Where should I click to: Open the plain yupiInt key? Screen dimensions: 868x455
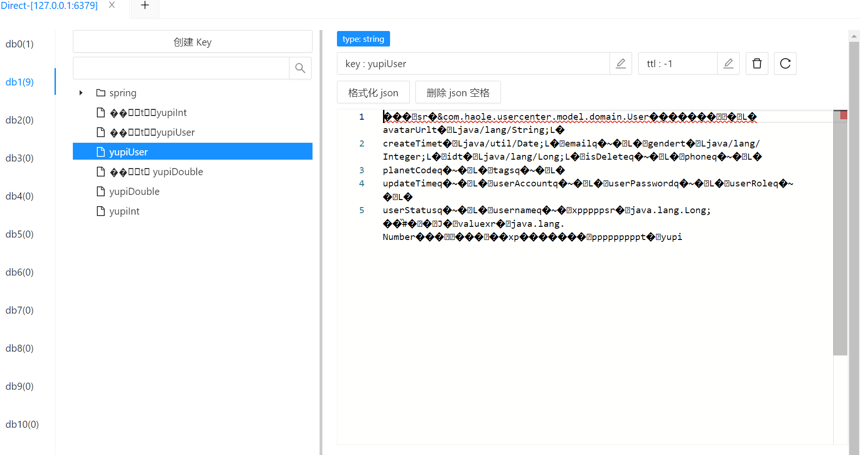pyautogui.click(x=124, y=211)
